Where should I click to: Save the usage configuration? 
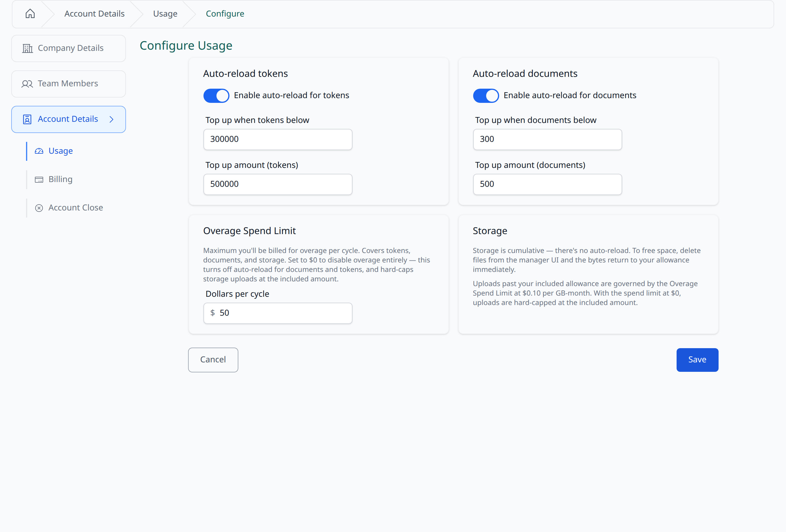697,360
